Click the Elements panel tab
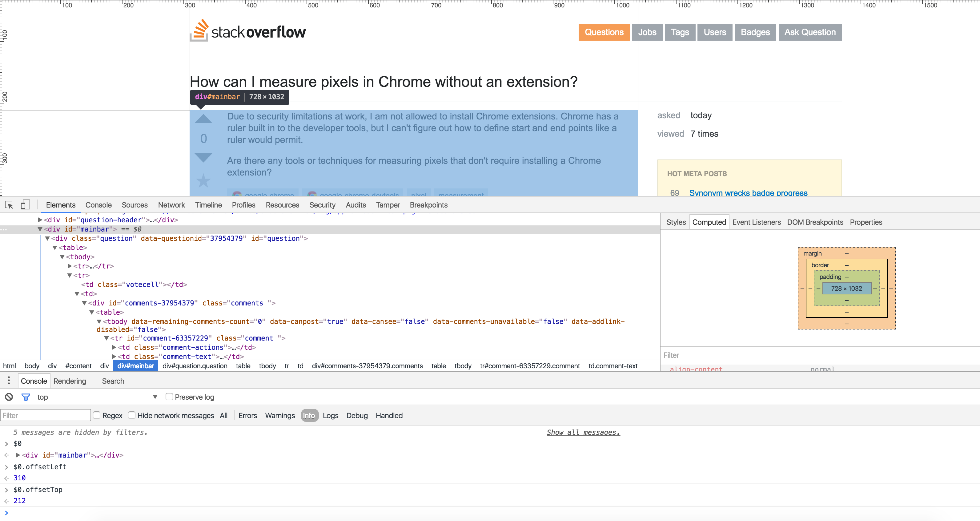Viewport: 980px width, 521px height. [x=60, y=205]
